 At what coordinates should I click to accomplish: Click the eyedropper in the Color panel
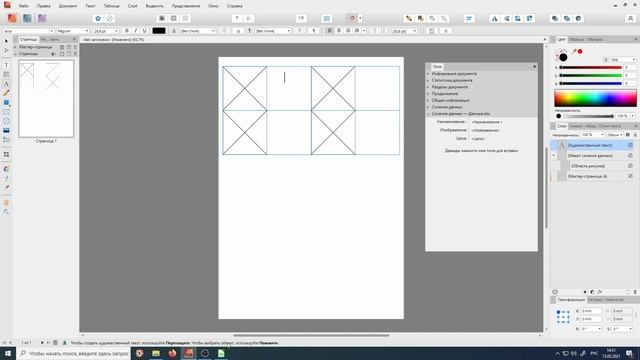[575, 51]
